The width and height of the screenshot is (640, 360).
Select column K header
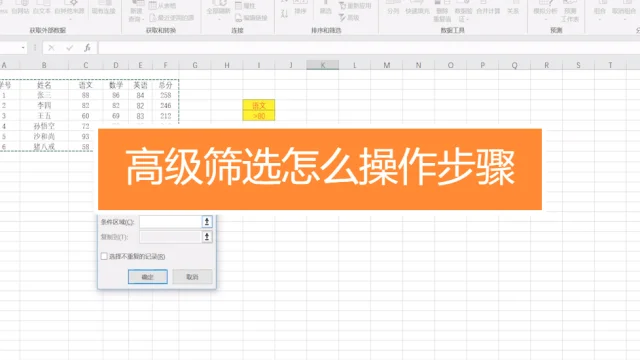tap(322, 65)
